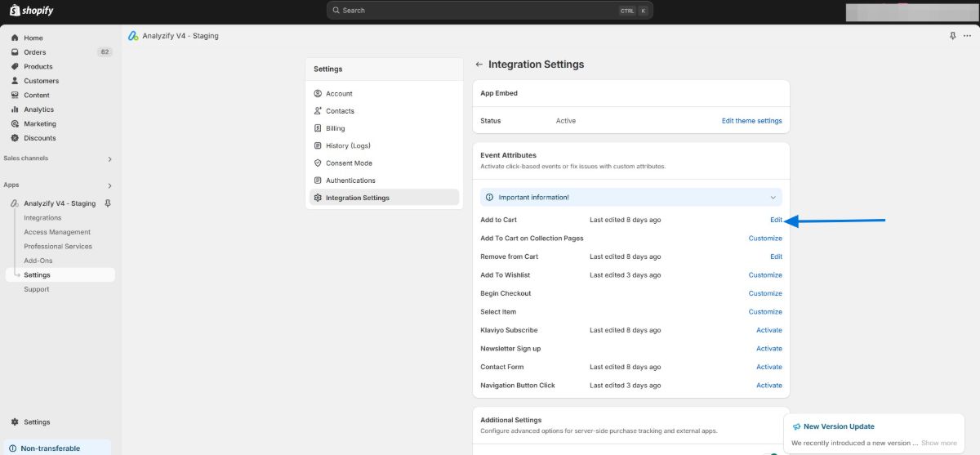Open Integrations under Analyzify app

tap(42, 218)
